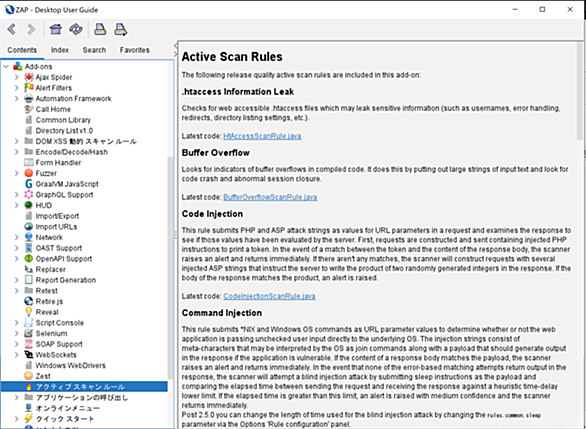This screenshot has width=586, height=429.
Task: Click the OAST Support icon
Action: pyautogui.click(x=29, y=248)
